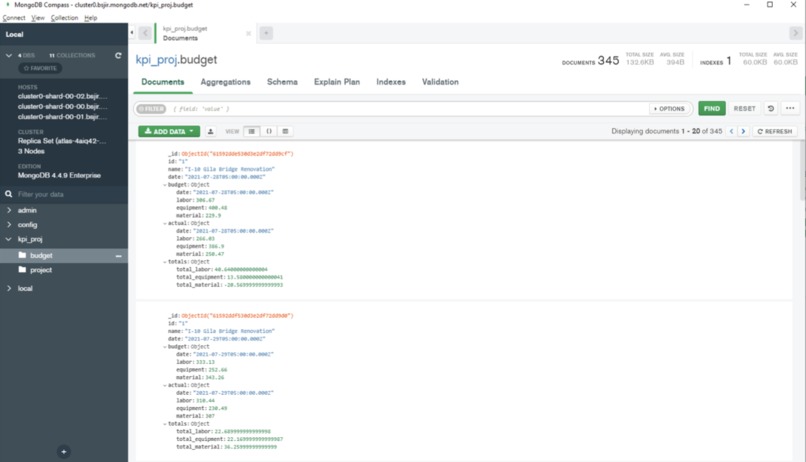Expand the local database
The height and width of the screenshot is (462, 806).
click(x=9, y=288)
